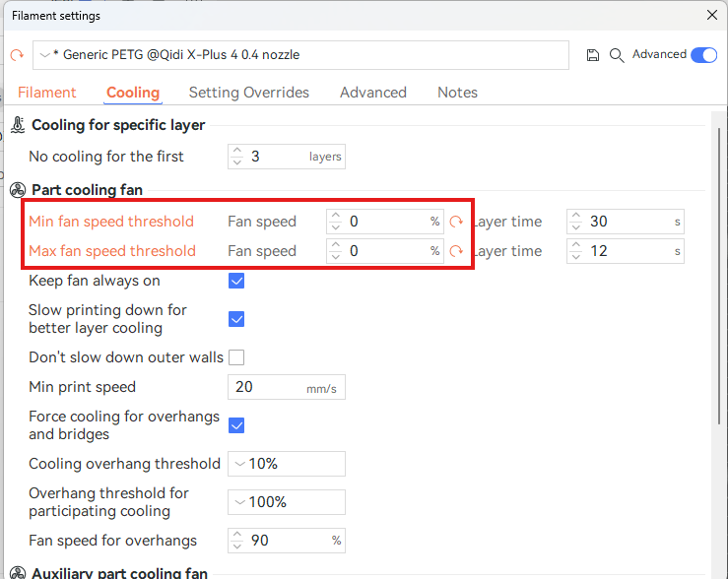Click the Cooling for specific layer icon
Viewport: 728px width, 579px height.
(x=18, y=125)
